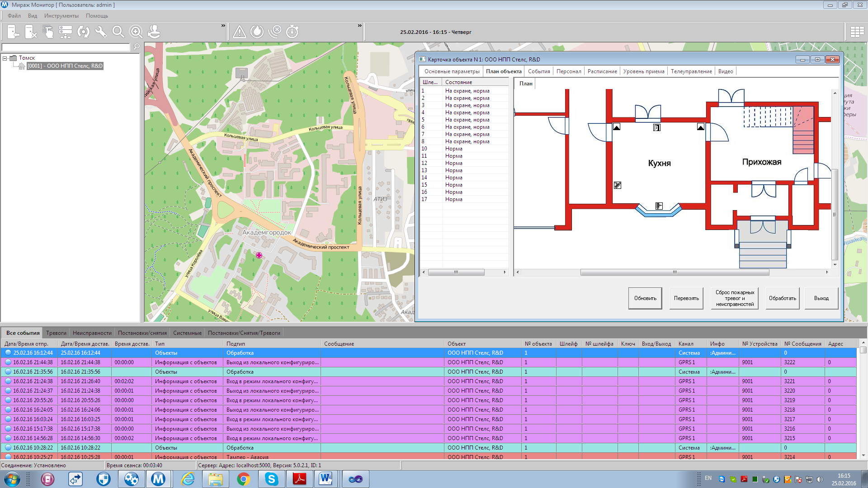
Task: Click the zoom-in magnifier toolbar icon
Action: point(136,32)
